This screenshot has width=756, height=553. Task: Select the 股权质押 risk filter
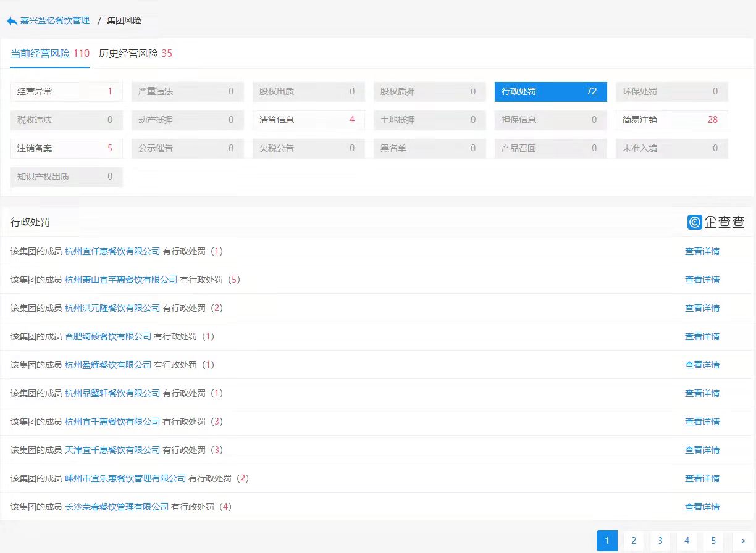430,92
